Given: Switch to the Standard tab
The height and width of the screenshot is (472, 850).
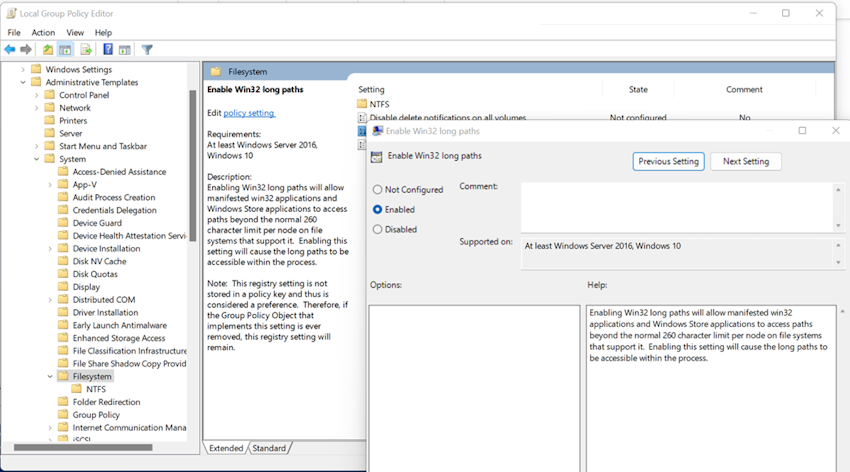Looking at the screenshot, I should (268, 448).
